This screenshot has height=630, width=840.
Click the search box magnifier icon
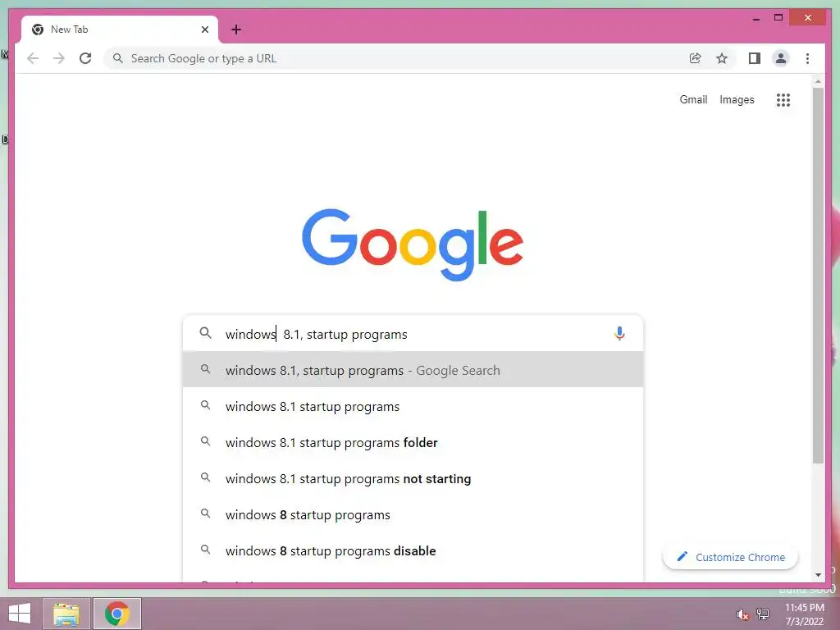coord(206,333)
